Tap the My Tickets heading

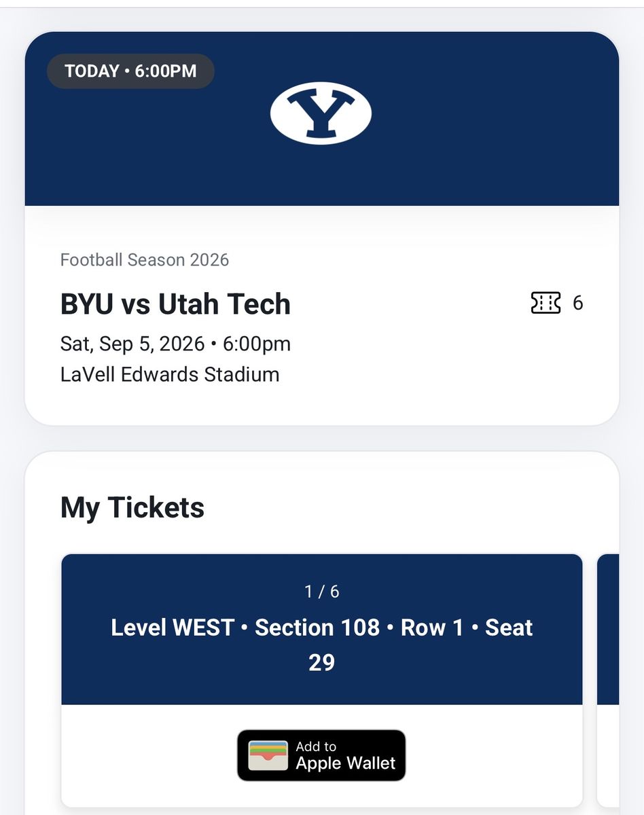[x=132, y=507]
